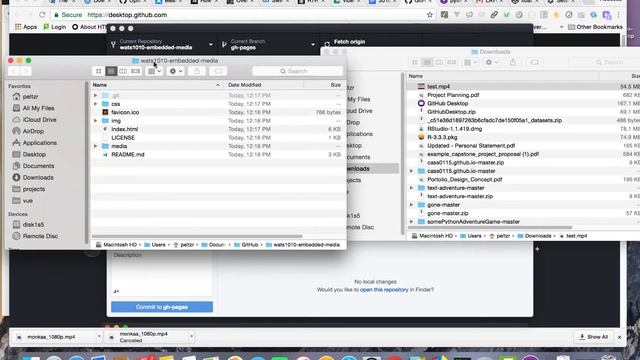Image resolution: width=640 pixels, height=360 pixels.
Task: Select LICENSE file row
Action: click(217, 138)
